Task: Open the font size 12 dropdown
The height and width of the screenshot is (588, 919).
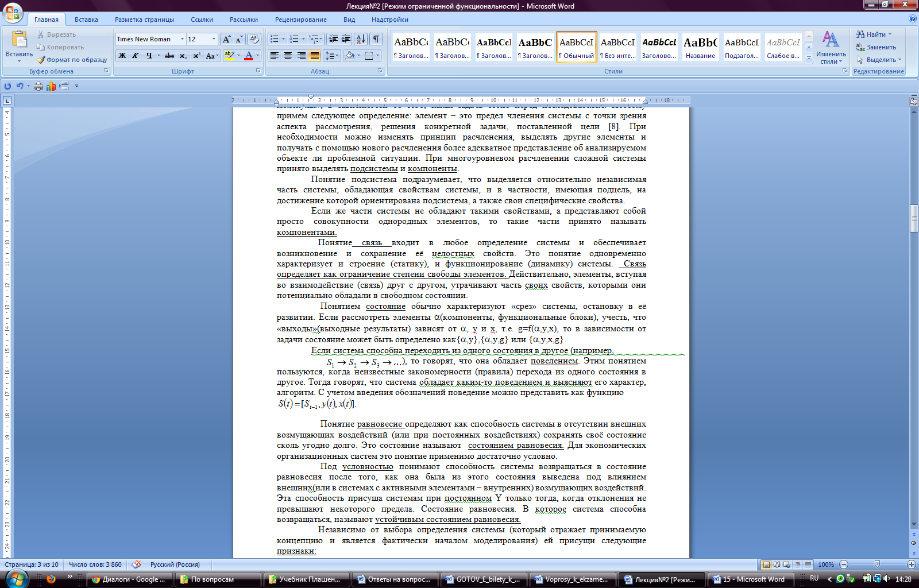Action: (214, 39)
